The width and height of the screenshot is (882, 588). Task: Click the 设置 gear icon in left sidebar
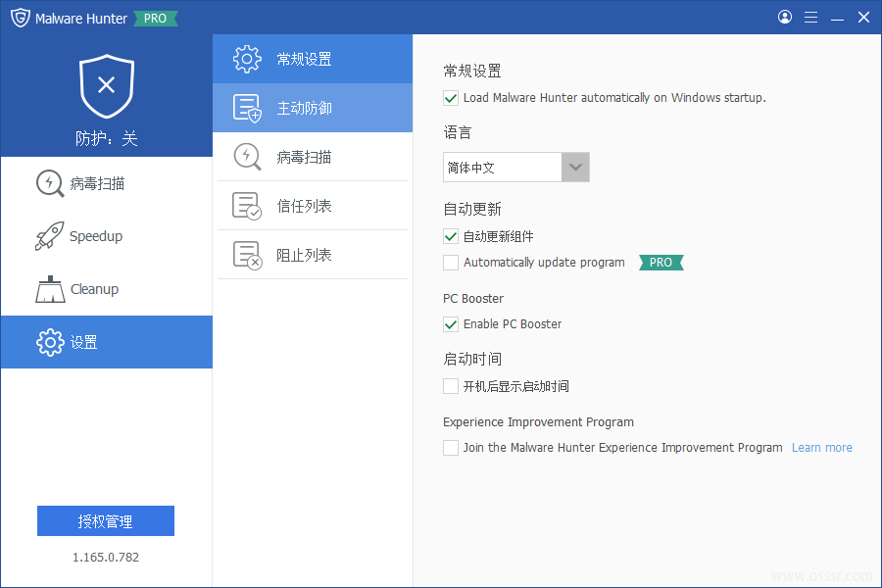51,342
